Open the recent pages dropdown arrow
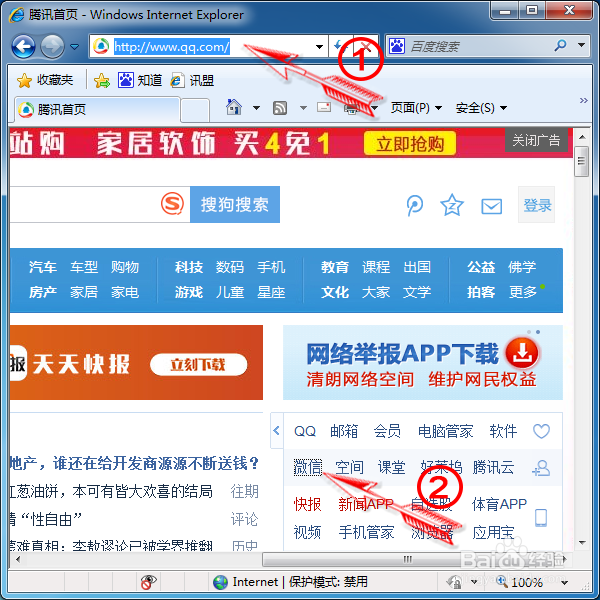This screenshot has height=600, width=600. coord(75,47)
